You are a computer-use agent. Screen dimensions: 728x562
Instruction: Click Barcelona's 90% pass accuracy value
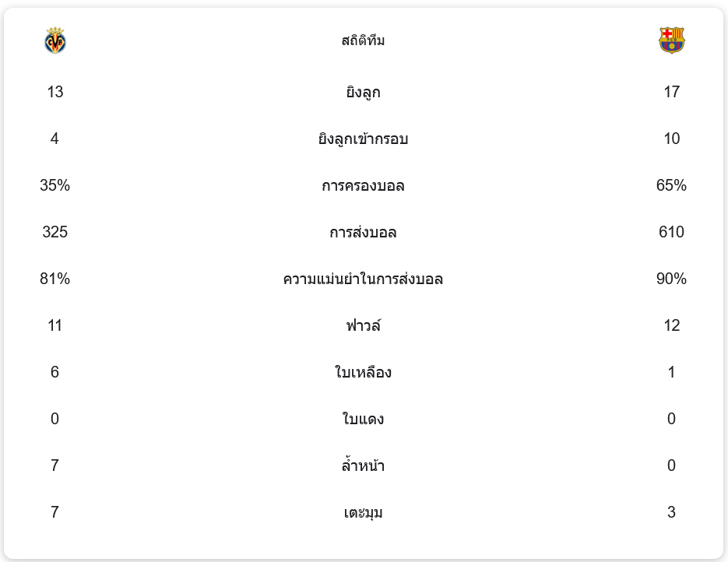(x=671, y=279)
